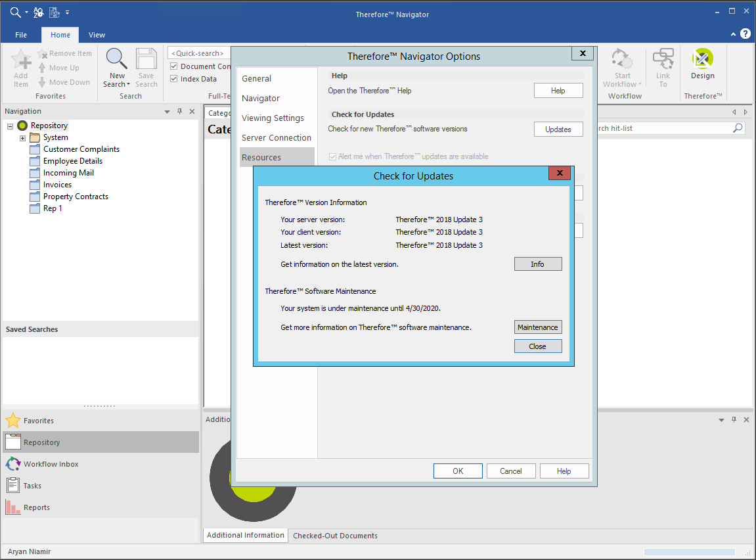Open Tasks in the navigation bar
The image size is (756, 560).
pyautogui.click(x=100, y=486)
